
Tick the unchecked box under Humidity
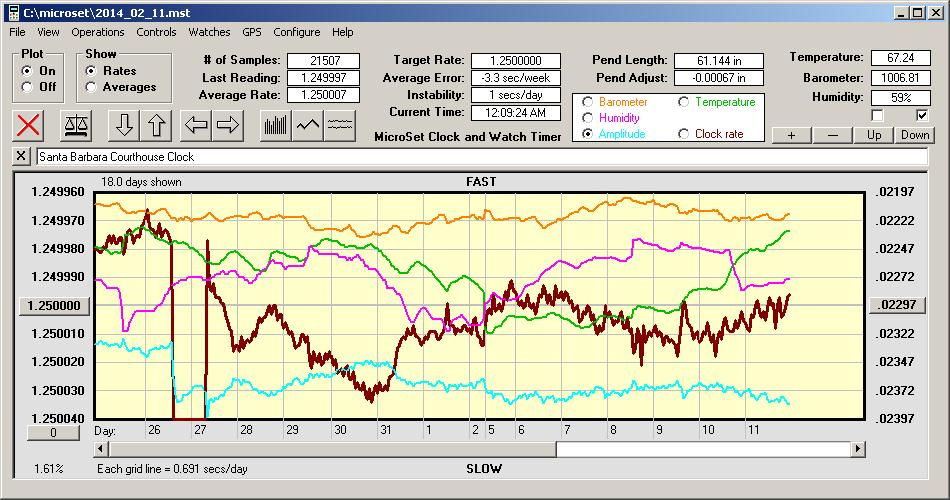click(878, 115)
